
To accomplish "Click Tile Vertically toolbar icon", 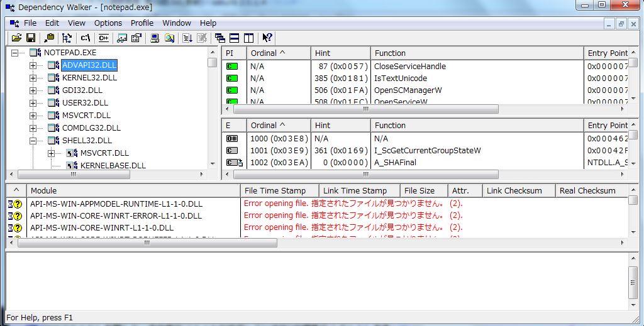I will (x=248, y=38).
